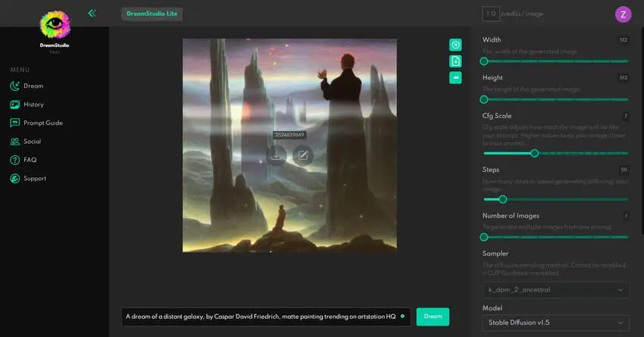Click the DreamStudio eye logo
644x337 pixels.
(54, 25)
